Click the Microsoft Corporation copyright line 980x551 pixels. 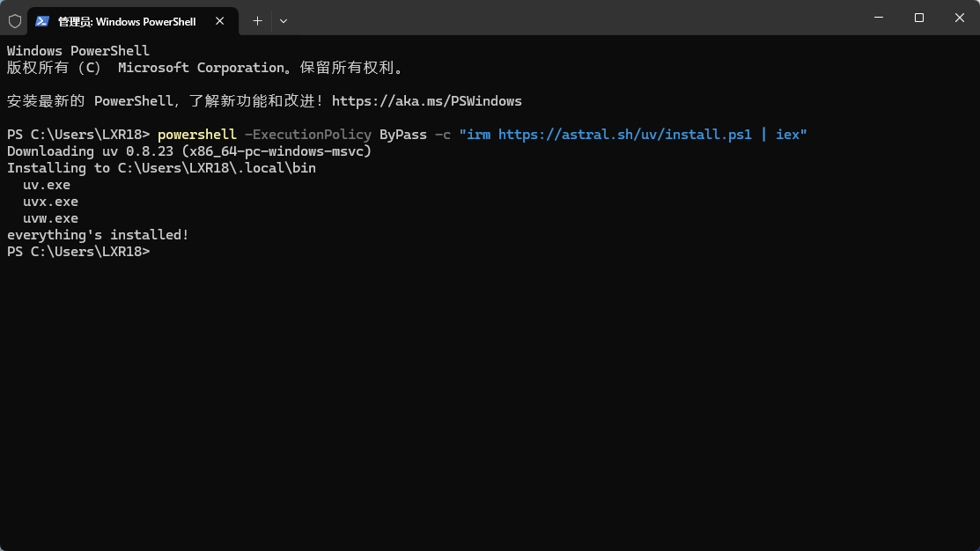[x=205, y=68]
